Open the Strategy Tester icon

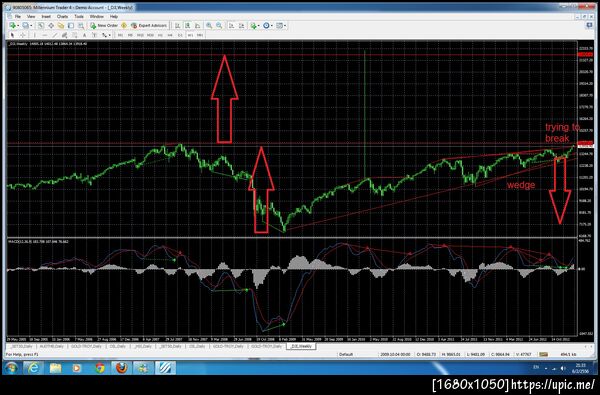tap(81, 26)
